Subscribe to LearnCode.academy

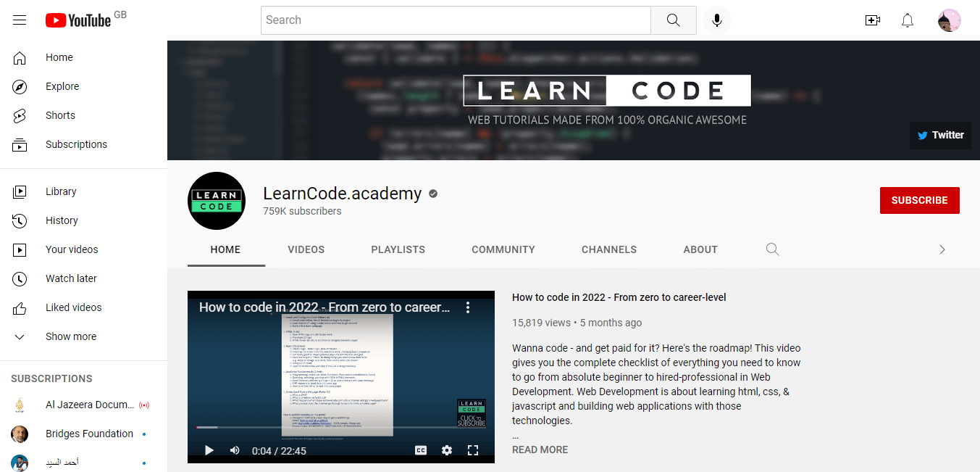click(x=919, y=200)
